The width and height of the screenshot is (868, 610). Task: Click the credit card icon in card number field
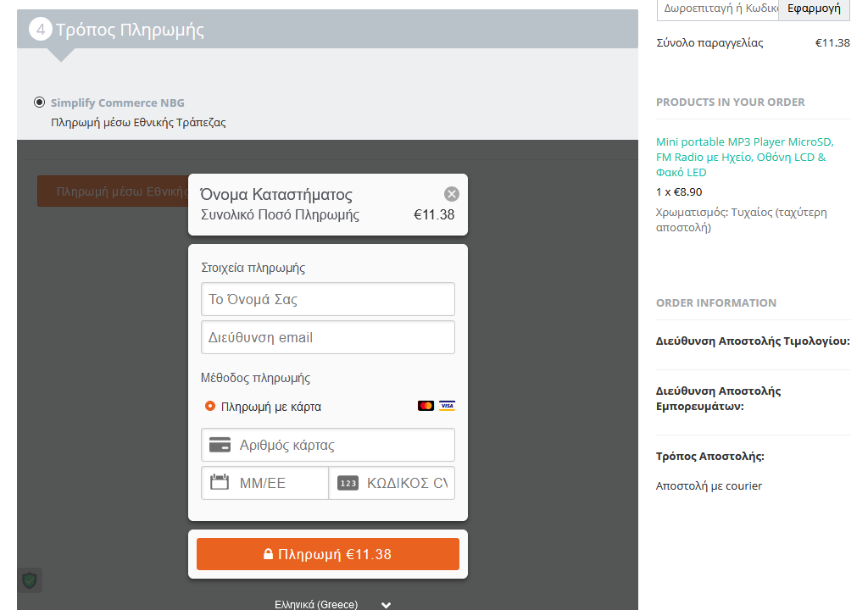[220, 445]
